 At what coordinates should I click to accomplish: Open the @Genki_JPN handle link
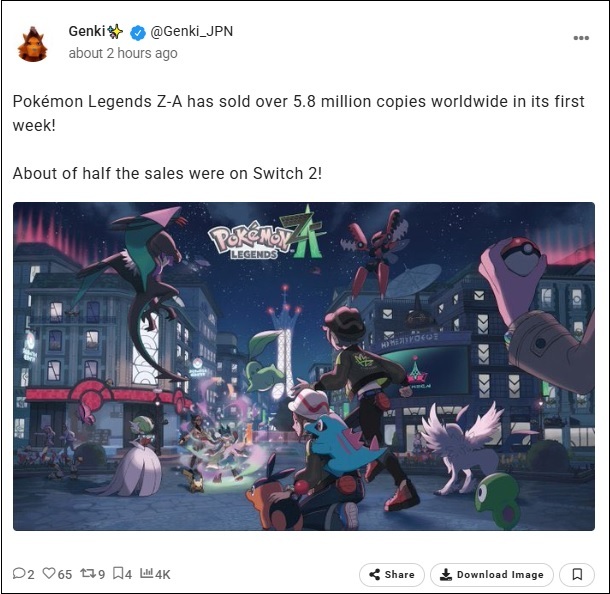click(191, 31)
